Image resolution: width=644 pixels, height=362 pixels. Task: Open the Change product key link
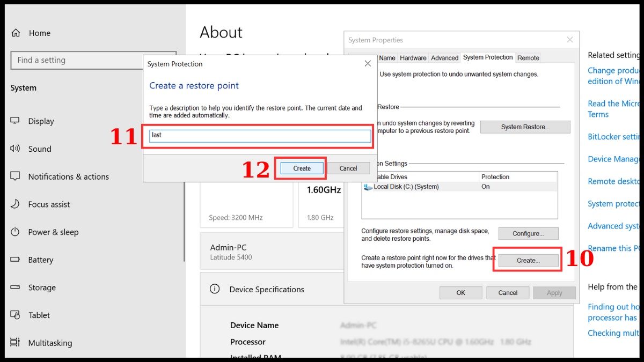coord(613,76)
